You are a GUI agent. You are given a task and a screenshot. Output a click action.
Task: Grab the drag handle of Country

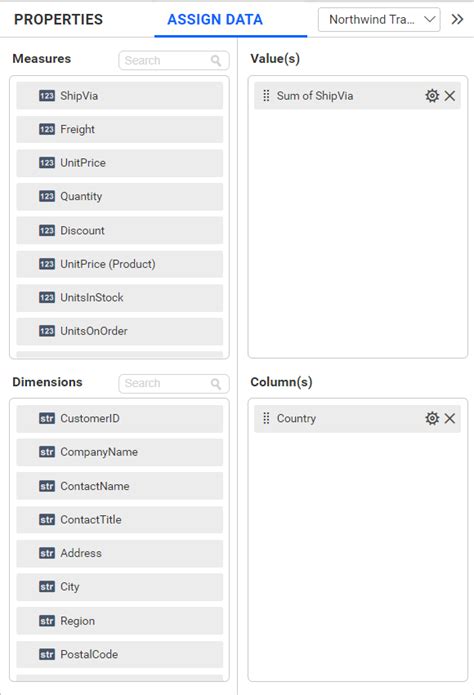click(x=266, y=418)
